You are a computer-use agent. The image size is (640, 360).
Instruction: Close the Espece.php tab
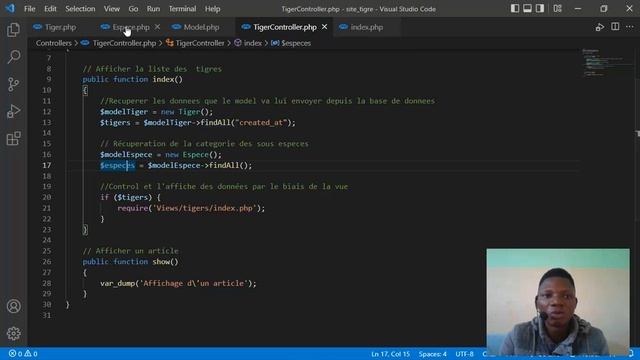pyautogui.click(x=157, y=27)
